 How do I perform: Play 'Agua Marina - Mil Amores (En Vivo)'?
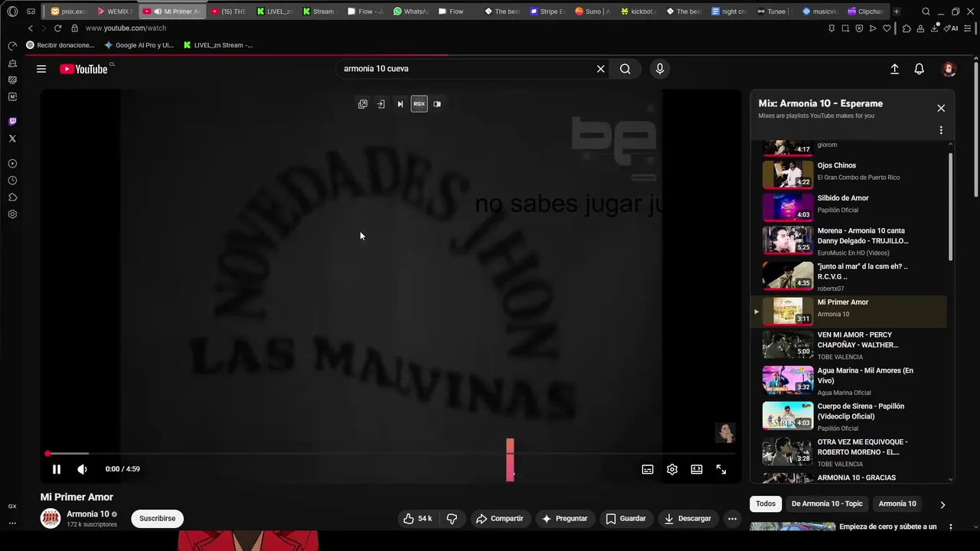click(x=848, y=380)
